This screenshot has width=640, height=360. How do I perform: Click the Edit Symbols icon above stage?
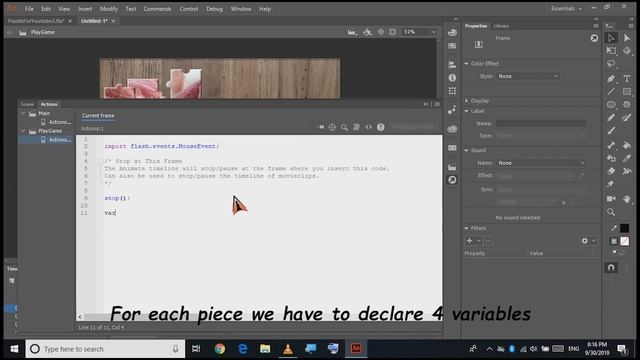click(x=368, y=32)
